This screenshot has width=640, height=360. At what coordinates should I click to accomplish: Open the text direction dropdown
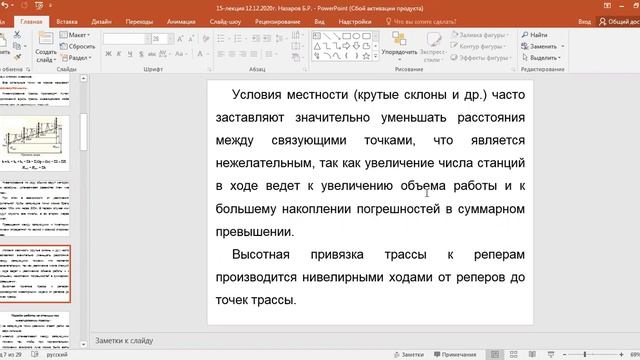[297, 35]
